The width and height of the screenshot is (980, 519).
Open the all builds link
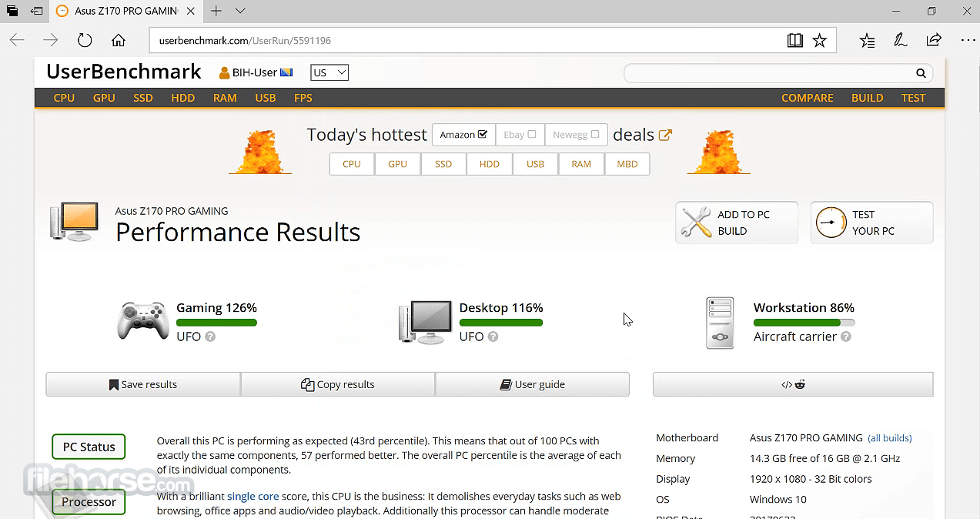[890, 438]
